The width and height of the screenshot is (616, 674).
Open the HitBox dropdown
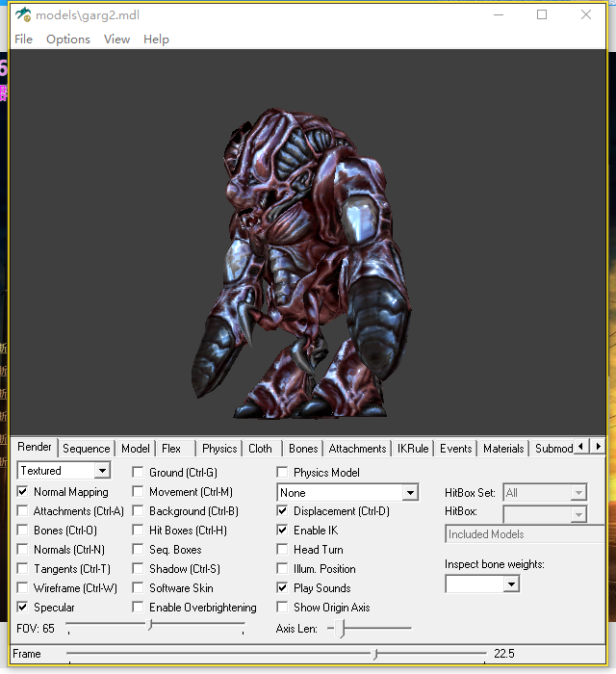[545, 514]
